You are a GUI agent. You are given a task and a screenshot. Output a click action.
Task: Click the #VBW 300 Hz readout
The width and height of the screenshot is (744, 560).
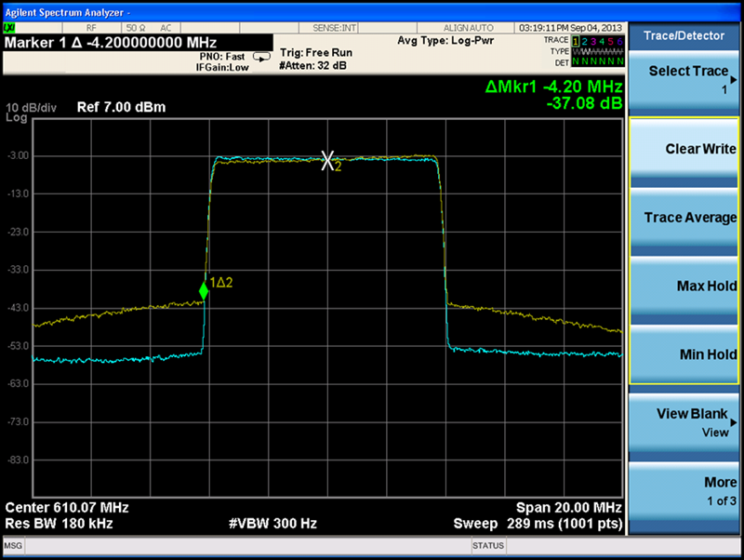272,524
